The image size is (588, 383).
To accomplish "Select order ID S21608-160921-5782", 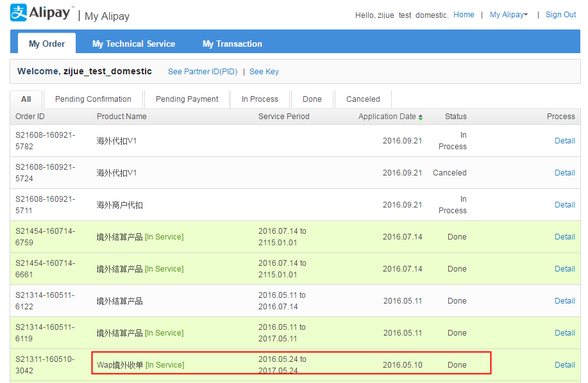I will 46,141.
